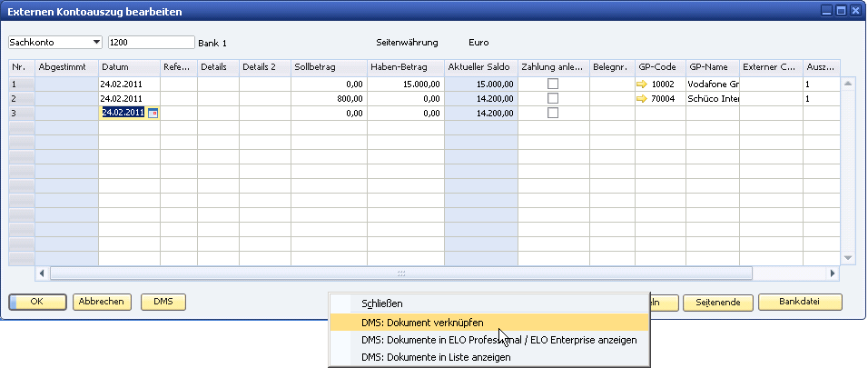Screen dimensions: 868x368
Task: Click the GP-Code column header
Action: coord(660,67)
